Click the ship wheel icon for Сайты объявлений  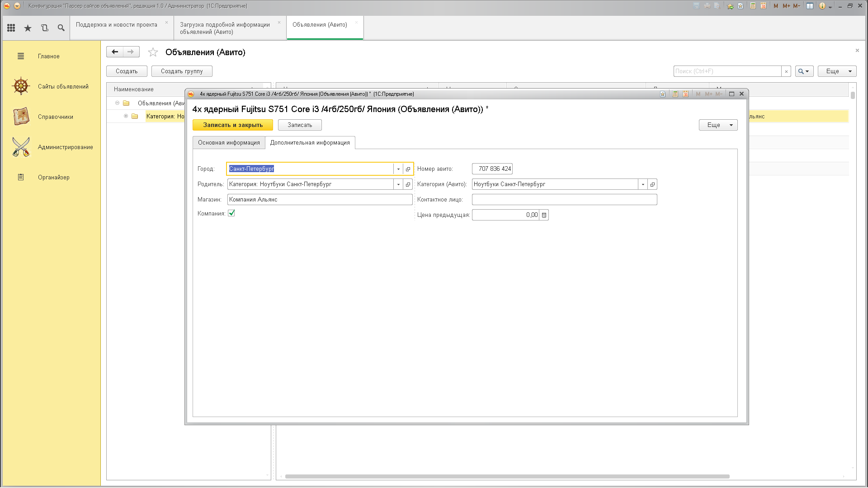tap(21, 86)
